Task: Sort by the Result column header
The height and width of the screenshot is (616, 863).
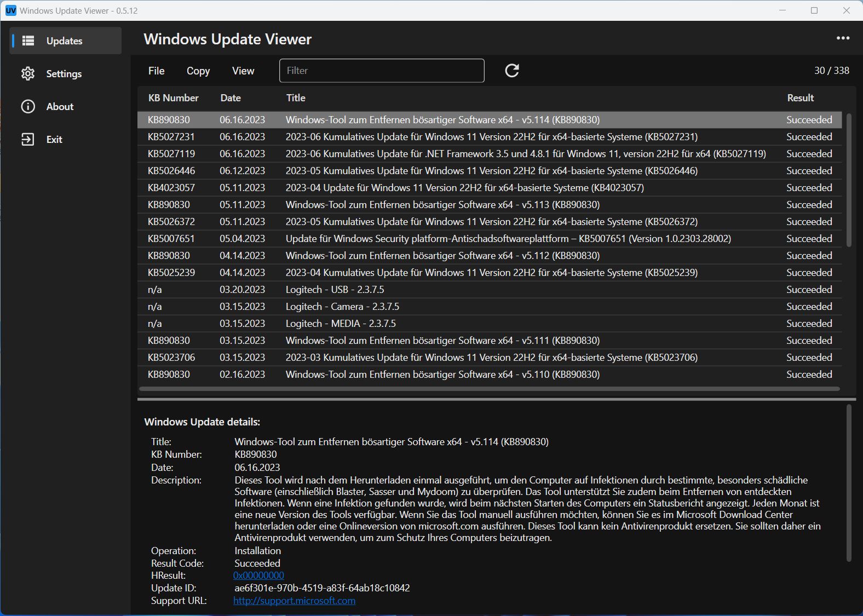Action: (x=801, y=98)
